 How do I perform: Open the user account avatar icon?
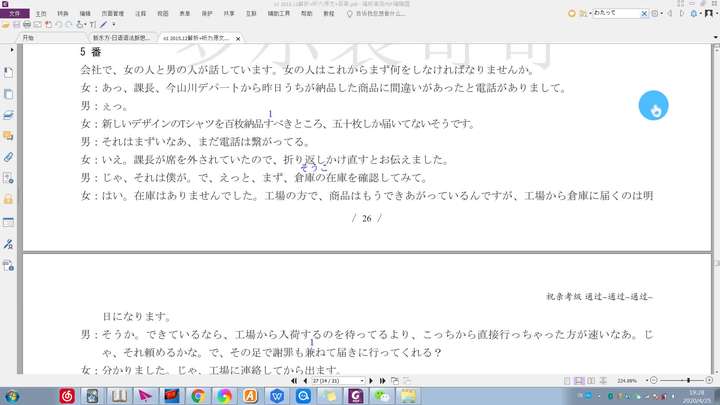[x=709, y=13]
